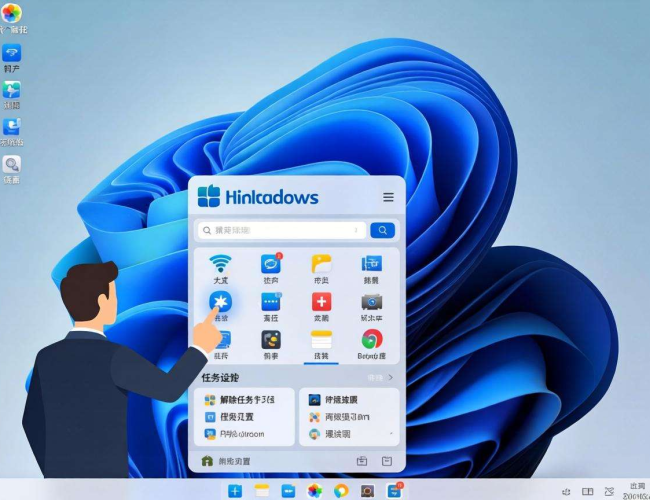Viewport: 650px width, 500px height.
Task: Click the calendar-like icon at panel bottom right corner
Action: [x=387, y=461]
